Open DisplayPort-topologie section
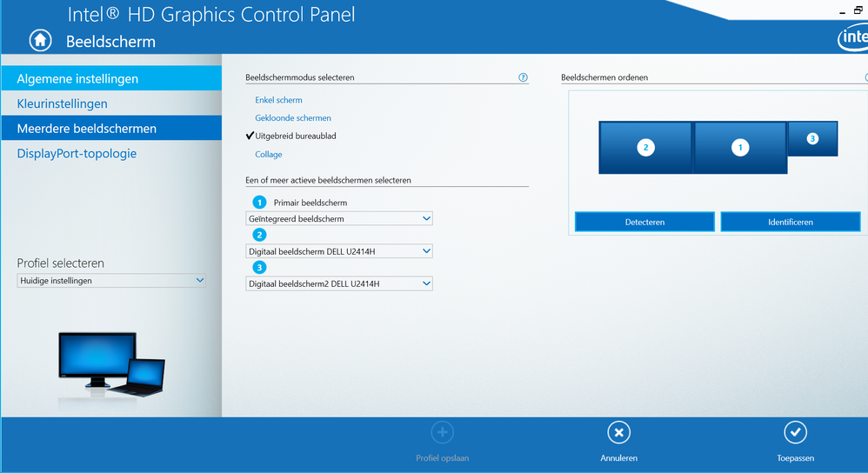The height and width of the screenshot is (473, 868). click(111, 153)
